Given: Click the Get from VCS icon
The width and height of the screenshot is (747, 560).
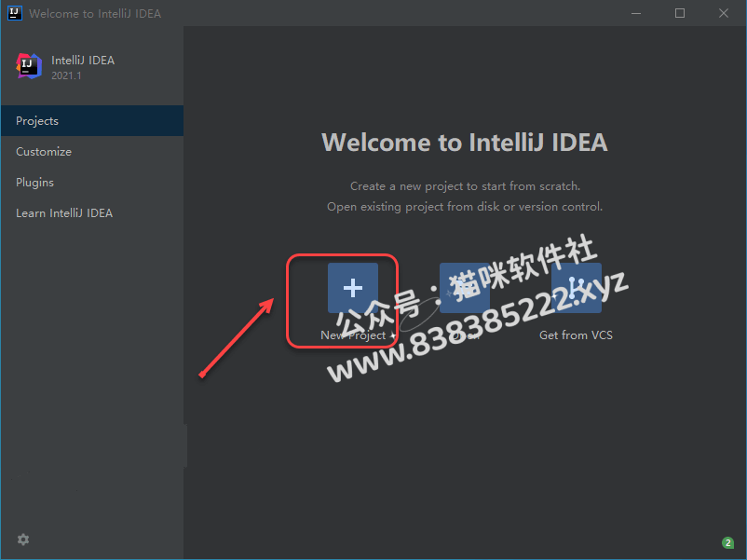Looking at the screenshot, I should 576,288.
